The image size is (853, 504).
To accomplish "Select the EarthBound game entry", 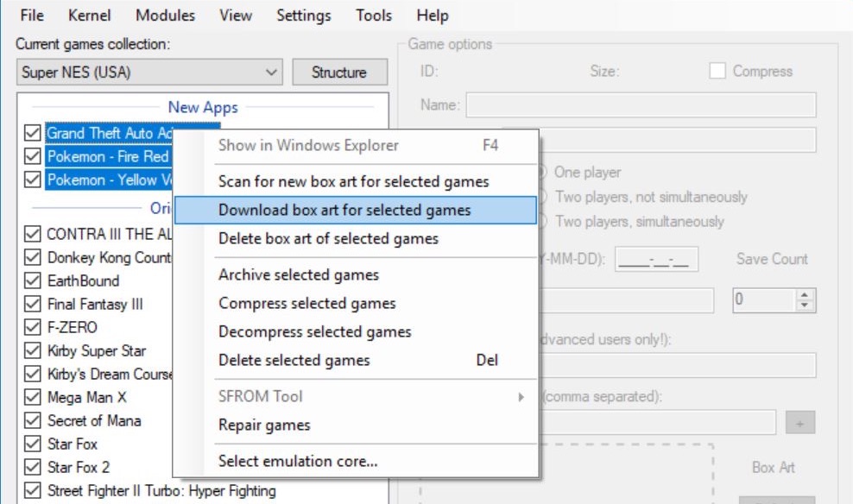I will [83, 280].
